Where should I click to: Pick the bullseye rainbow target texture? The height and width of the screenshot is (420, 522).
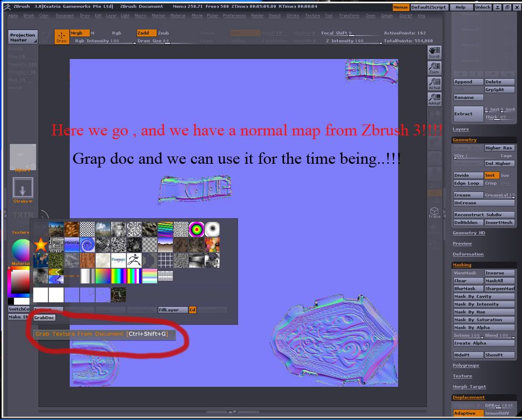pyautogui.click(x=196, y=229)
